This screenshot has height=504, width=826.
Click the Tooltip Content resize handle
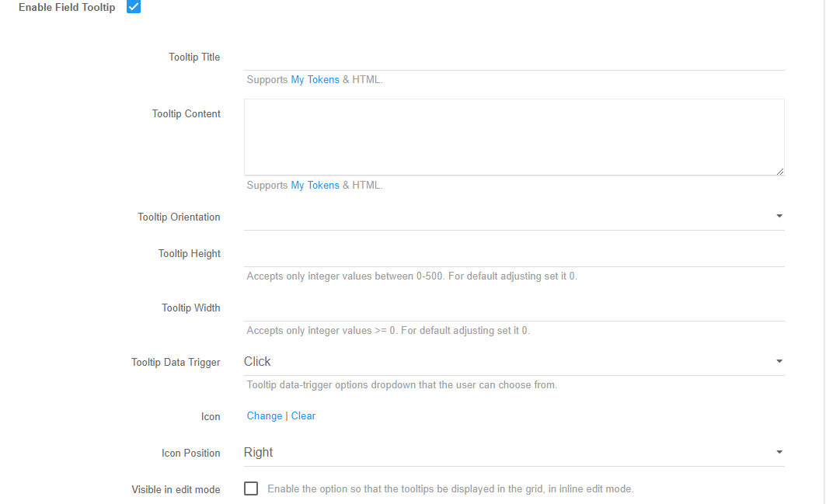pos(780,171)
